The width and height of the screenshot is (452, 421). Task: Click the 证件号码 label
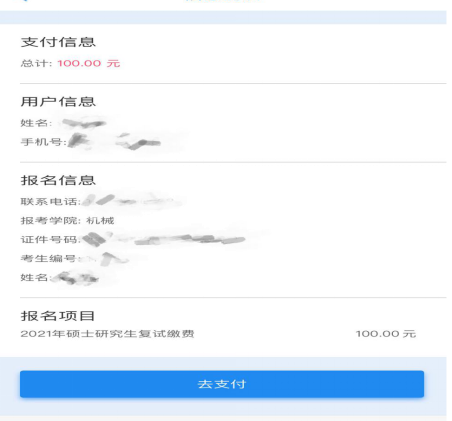click(51, 240)
